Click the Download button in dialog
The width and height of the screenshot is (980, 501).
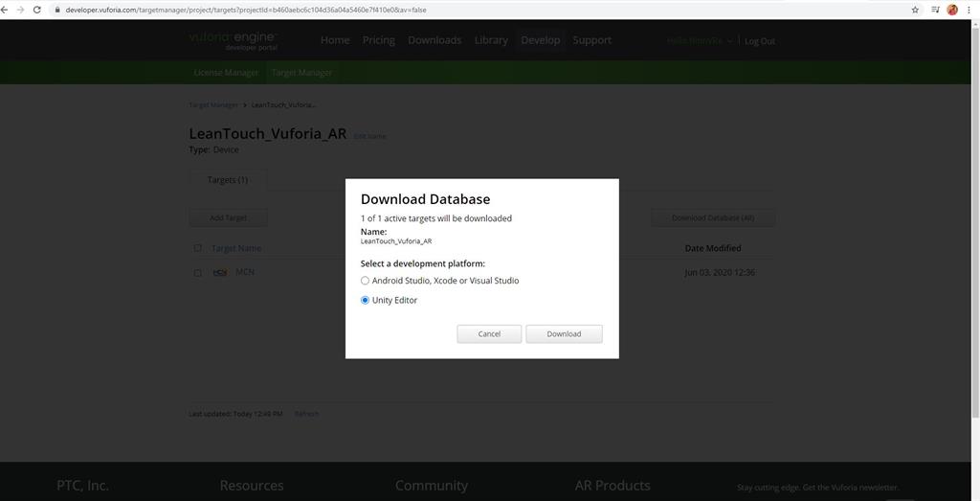[564, 334]
